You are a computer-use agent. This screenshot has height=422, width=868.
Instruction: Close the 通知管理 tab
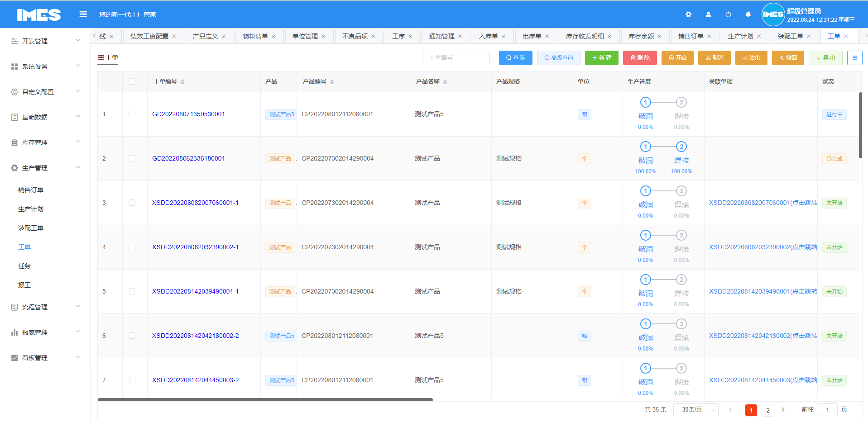pos(460,36)
